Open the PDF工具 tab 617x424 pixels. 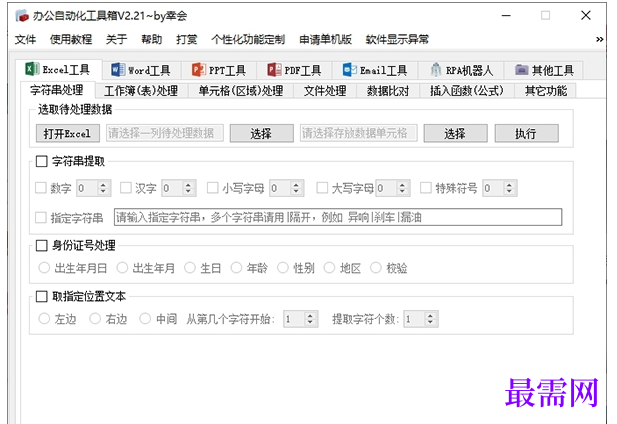(x=294, y=70)
